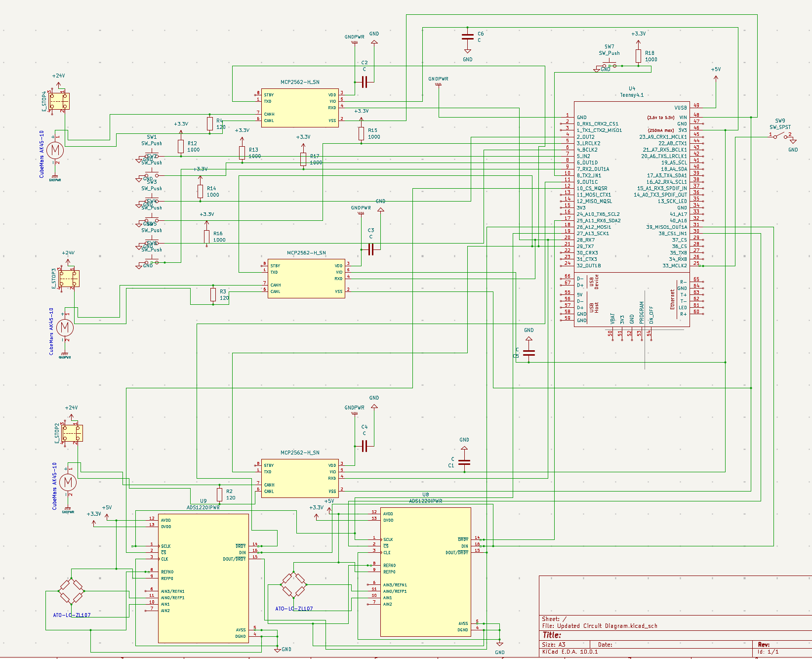
Task: Click the 'SW1' reference label
Action: 152,137
